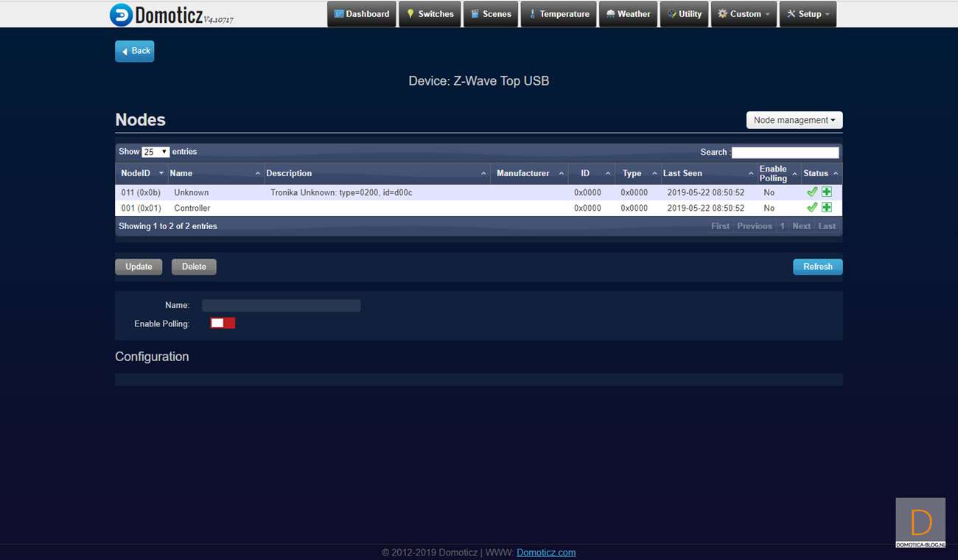
Task: Expand the Setup menu
Action: [808, 14]
